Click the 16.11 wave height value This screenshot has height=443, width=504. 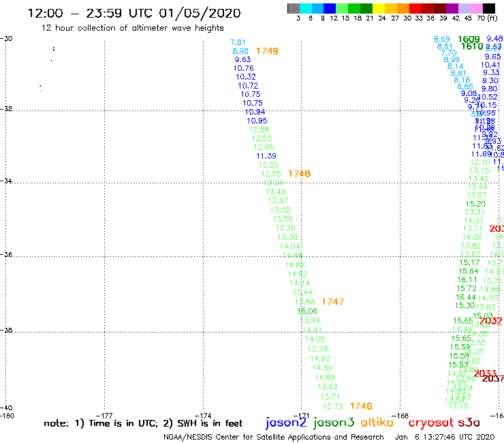click(x=467, y=280)
